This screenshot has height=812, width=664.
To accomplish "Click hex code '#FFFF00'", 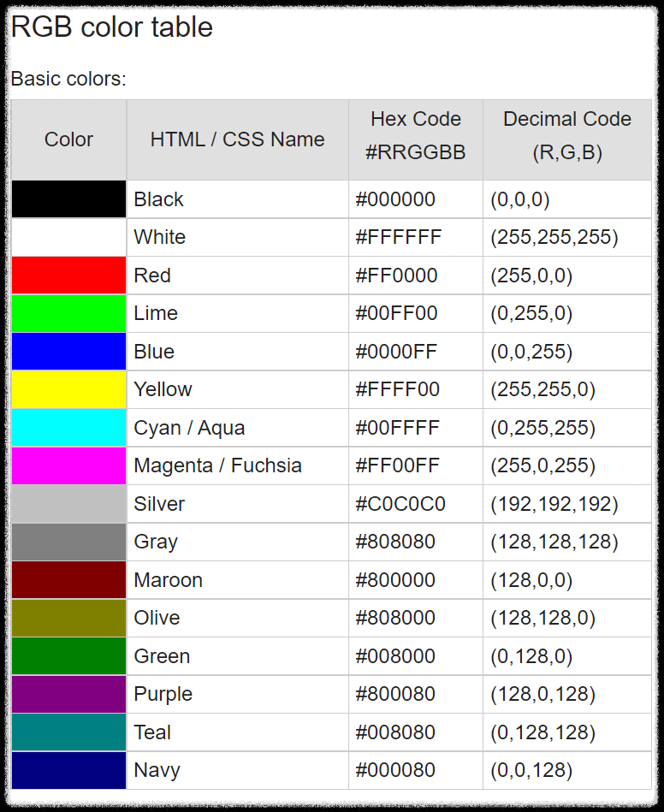I will tap(397, 389).
